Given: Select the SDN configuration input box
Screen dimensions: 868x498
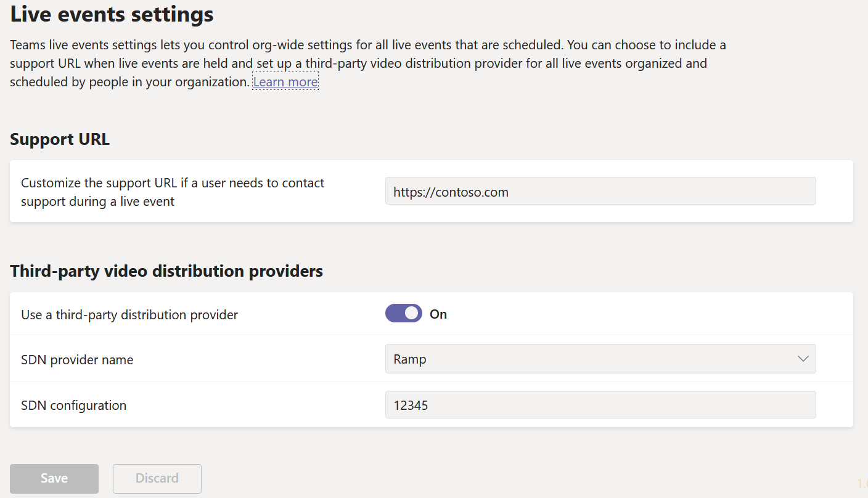Looking at the screenshot, I should point(600,404).
